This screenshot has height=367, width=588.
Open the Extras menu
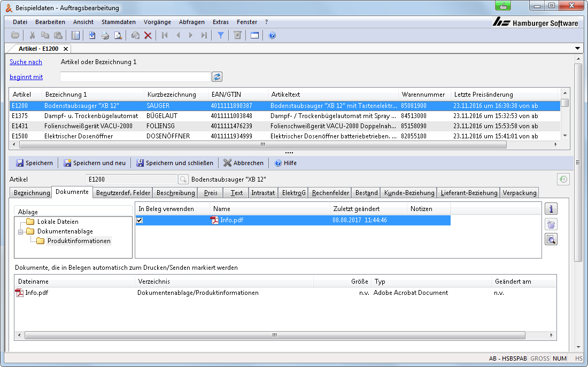coord(220,22)
